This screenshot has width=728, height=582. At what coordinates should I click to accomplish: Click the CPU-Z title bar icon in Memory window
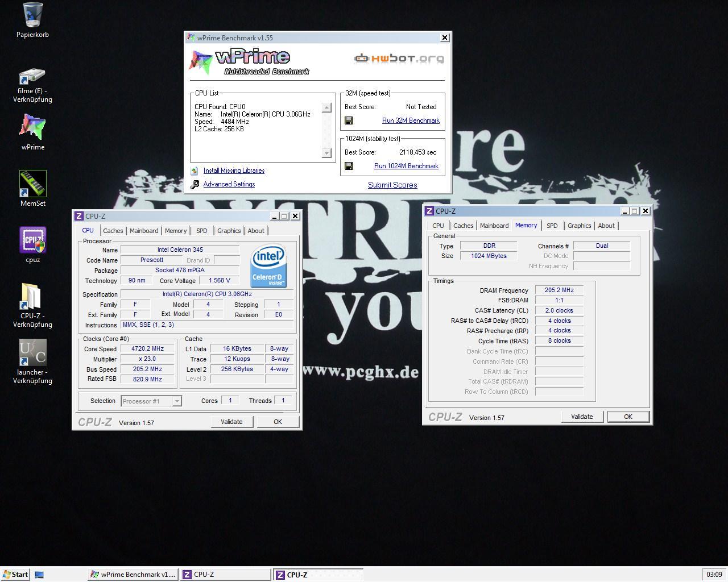click(429, 211)
